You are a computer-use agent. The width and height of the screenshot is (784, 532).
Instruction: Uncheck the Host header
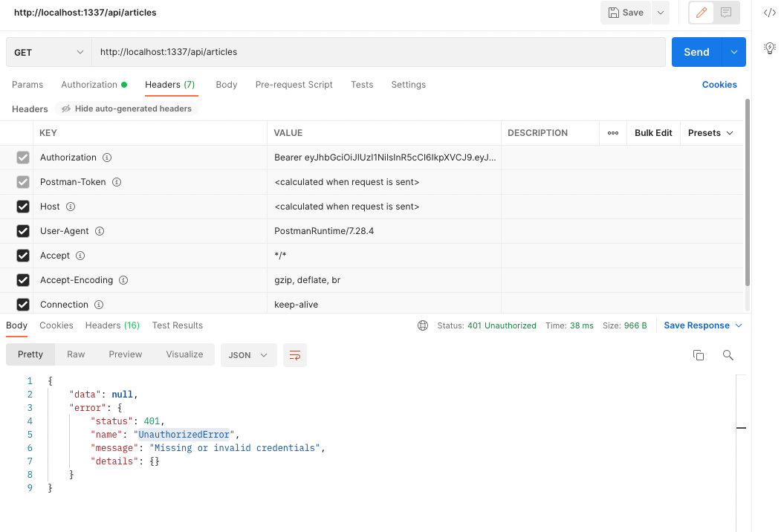tap(22, 206)
